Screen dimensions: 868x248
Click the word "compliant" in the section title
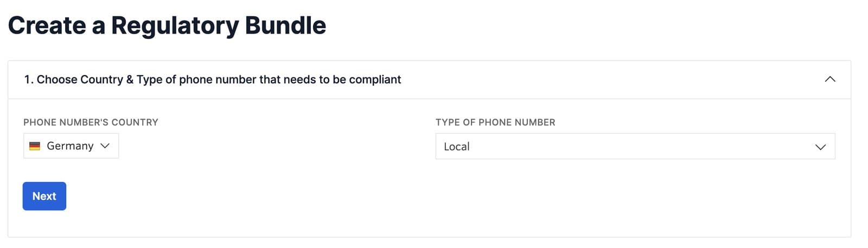(x=375, y=80)
